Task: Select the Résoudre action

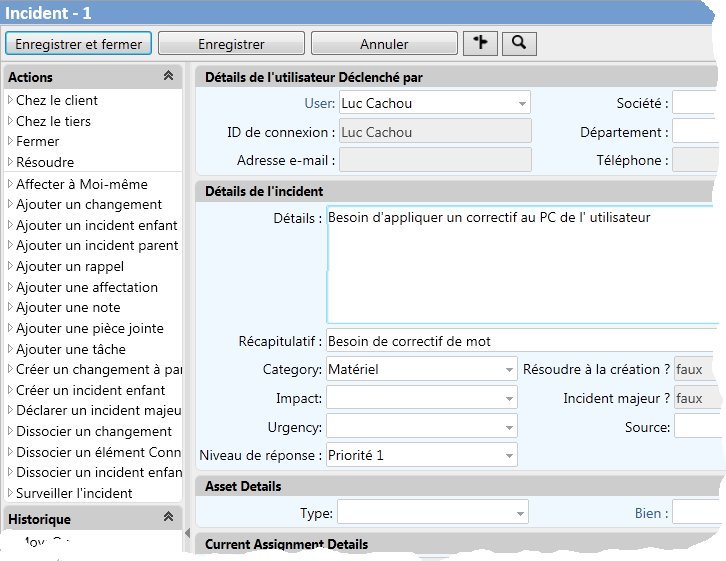Action: (x=44, y=162)
